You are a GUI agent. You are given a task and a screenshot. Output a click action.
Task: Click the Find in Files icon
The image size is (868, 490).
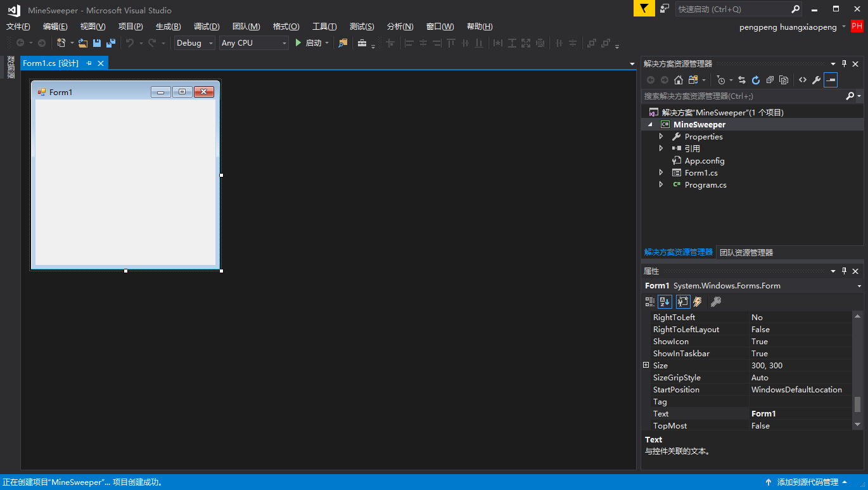pos(343,43)
